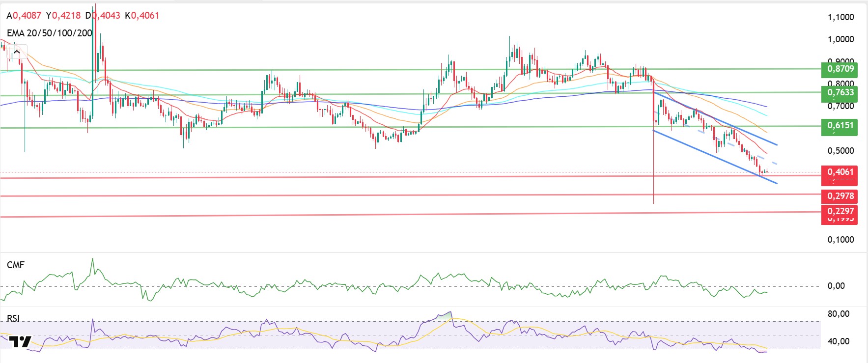Screen dimensions: 868x363
Task: Click the red 0,2978 support price label
Action: tap(840, 196)
